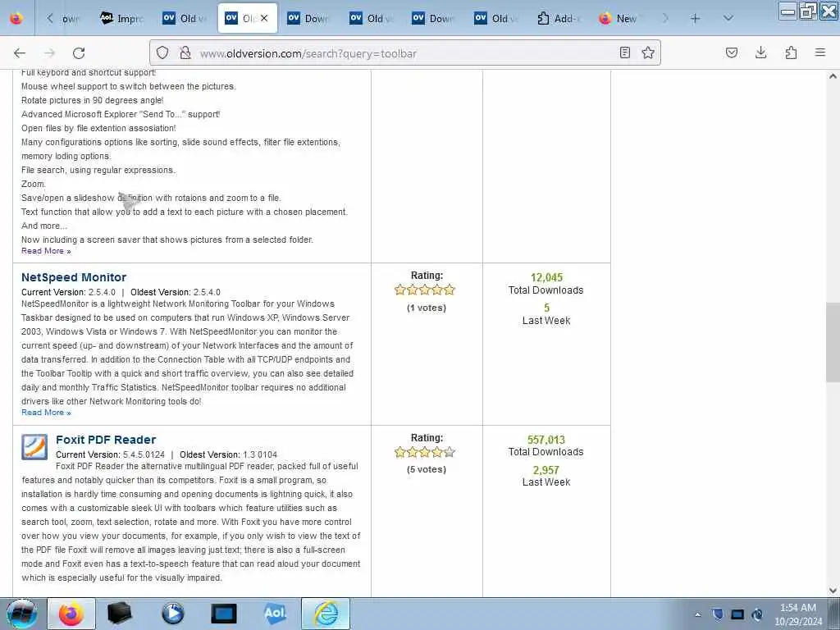Open the Foxit PDF Reader title link

(106, 440)
